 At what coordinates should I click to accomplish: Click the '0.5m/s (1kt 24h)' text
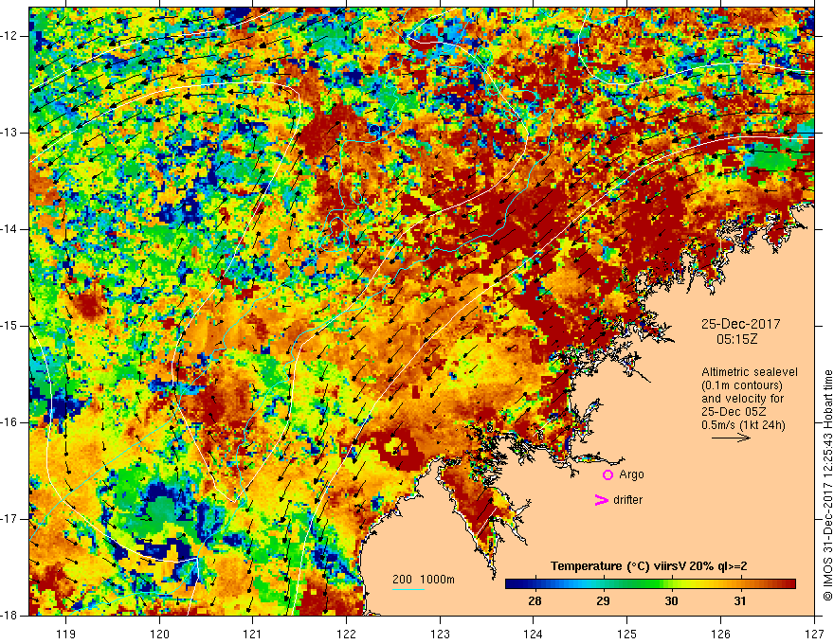tap(743, 425)
